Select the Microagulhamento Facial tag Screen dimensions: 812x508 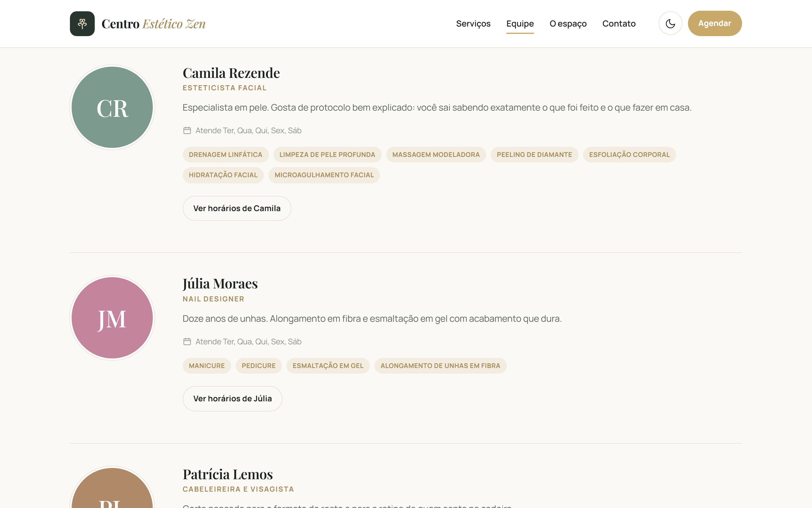(324, 175)
